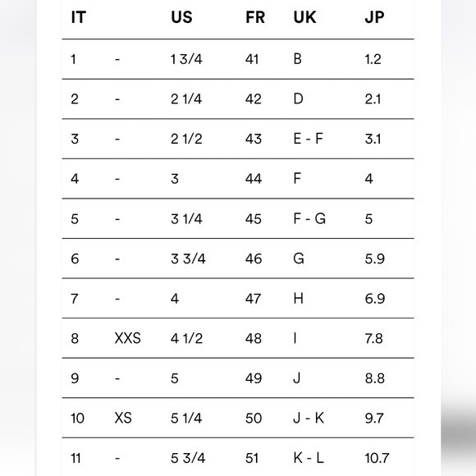Image resolution: width=476 pixels, height=476 pixels.
Task: Click JP size 2.1 value
Action: coord(373,99)
